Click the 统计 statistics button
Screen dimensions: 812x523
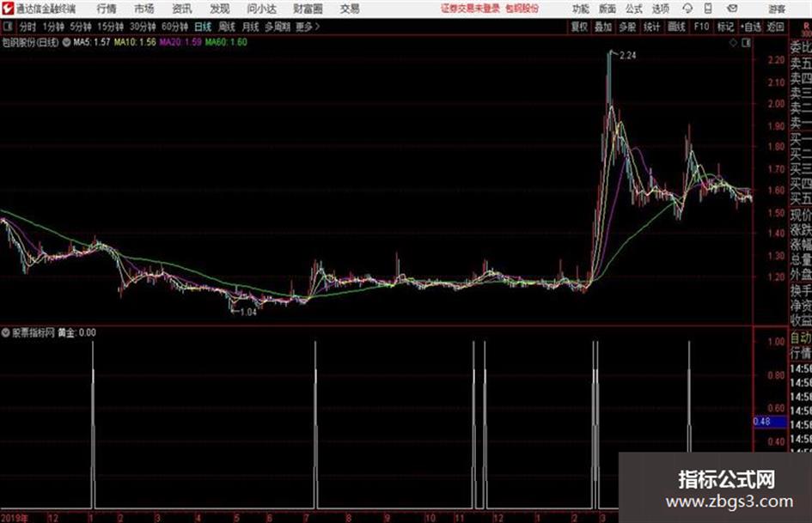tap(651, 27)
